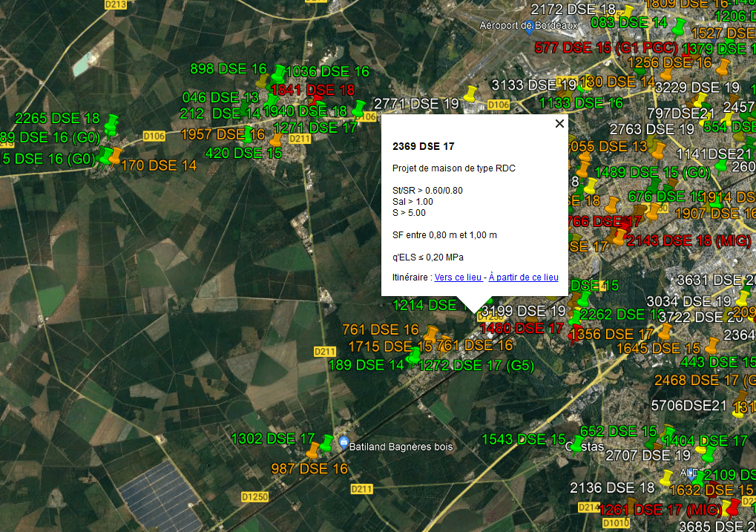The width and height of the screenshot is (756, 532).
Task: Click the red label 2143 DSE 18 (MIG)
Action: [689, 240]
